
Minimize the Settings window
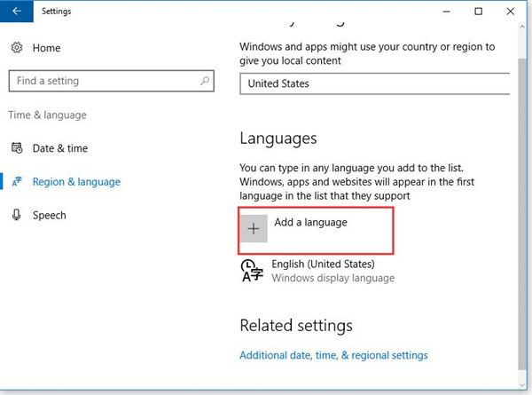point(447,12)
